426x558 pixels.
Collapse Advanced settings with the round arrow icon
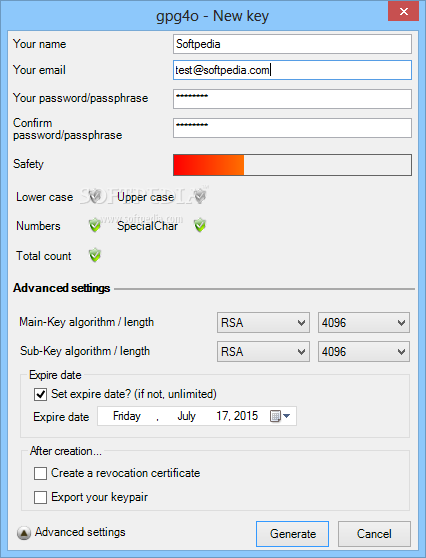[x=23, y=533]
